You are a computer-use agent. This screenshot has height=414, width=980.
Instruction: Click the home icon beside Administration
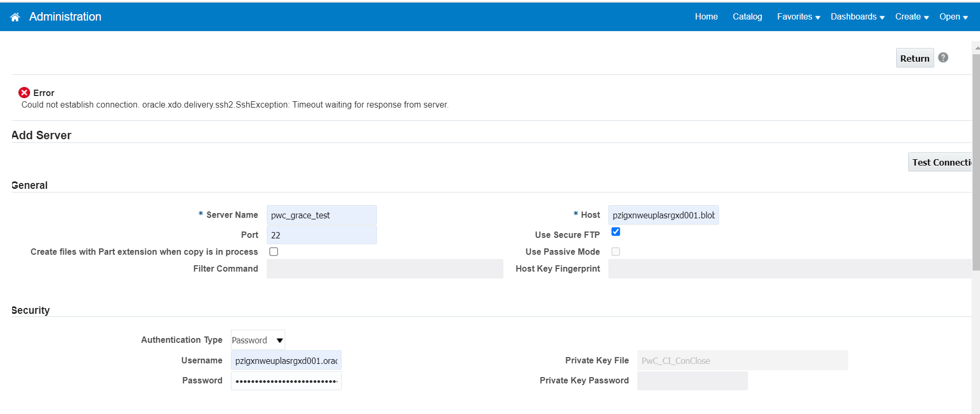15,17
